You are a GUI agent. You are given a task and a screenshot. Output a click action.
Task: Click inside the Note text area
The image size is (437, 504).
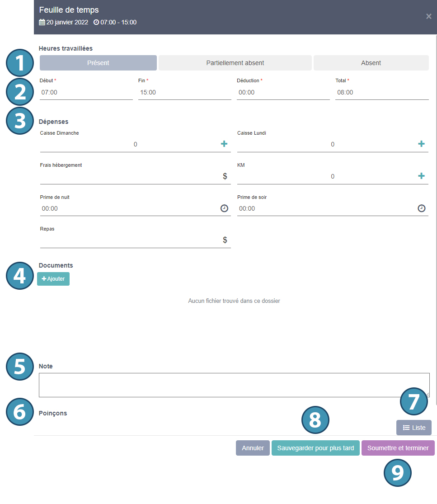coord(234,385)
